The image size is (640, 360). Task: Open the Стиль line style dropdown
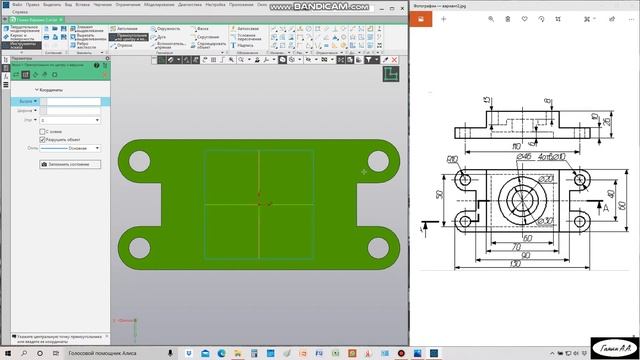[x=97, y=148]
